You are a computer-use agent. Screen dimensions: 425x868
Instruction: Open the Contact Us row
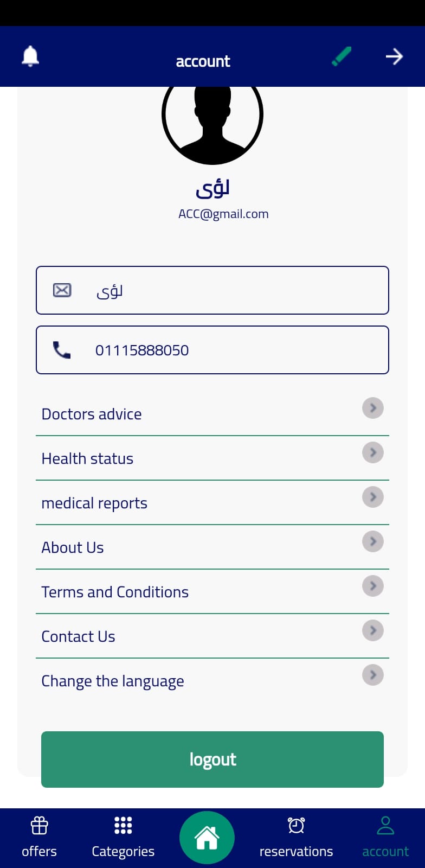(x=79, y=636)
